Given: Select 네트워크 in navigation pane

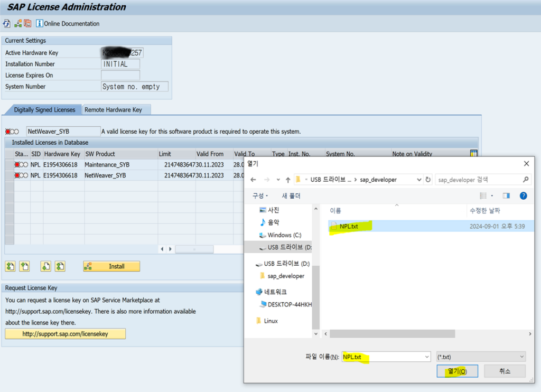Looking at the screenshot, I should coord(271,292).
